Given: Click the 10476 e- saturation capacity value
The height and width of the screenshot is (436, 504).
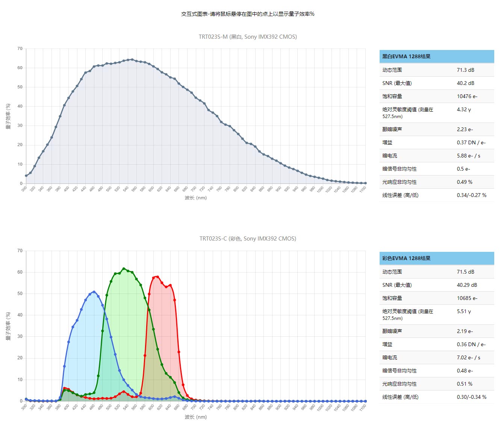Looking at the screenshot, I should coord(467,96).
